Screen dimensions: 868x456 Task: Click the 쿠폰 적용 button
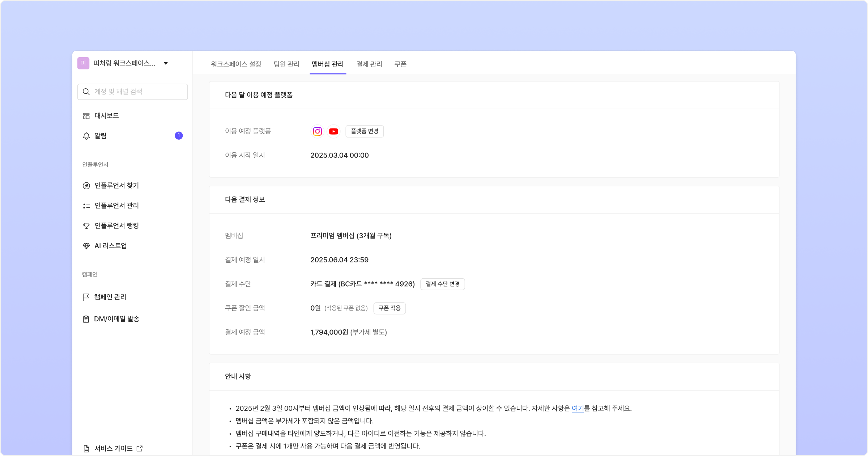click(389, 308)
